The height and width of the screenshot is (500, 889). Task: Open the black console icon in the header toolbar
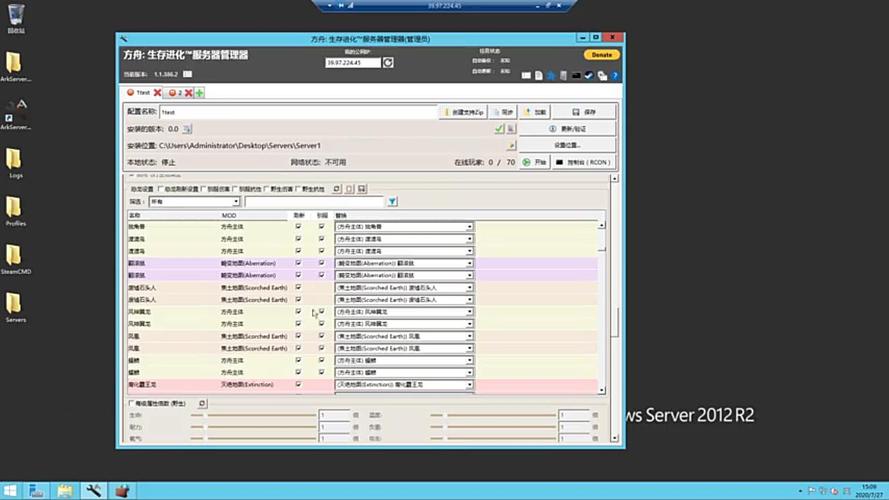576,75
